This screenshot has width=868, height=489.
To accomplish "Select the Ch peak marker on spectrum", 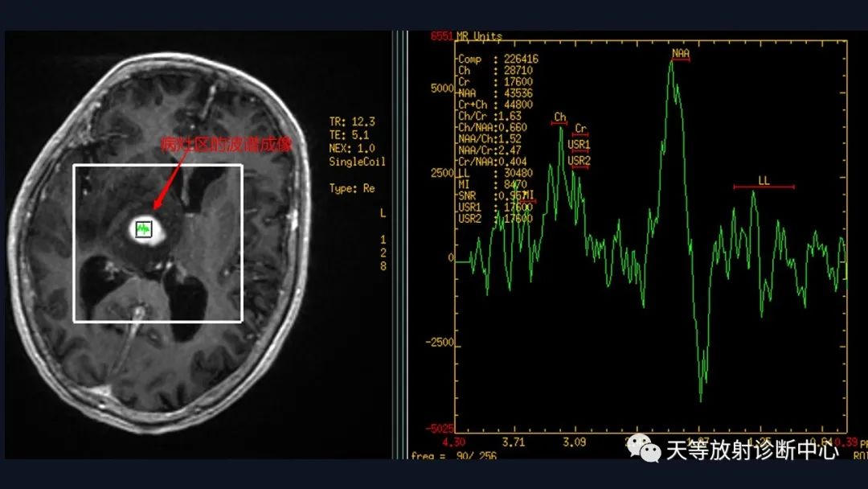I will [559, 118].
